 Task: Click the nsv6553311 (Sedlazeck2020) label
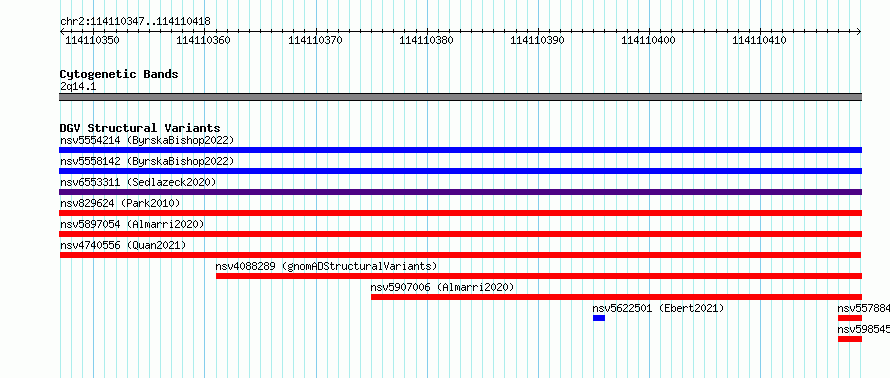[x=138, y=182]
